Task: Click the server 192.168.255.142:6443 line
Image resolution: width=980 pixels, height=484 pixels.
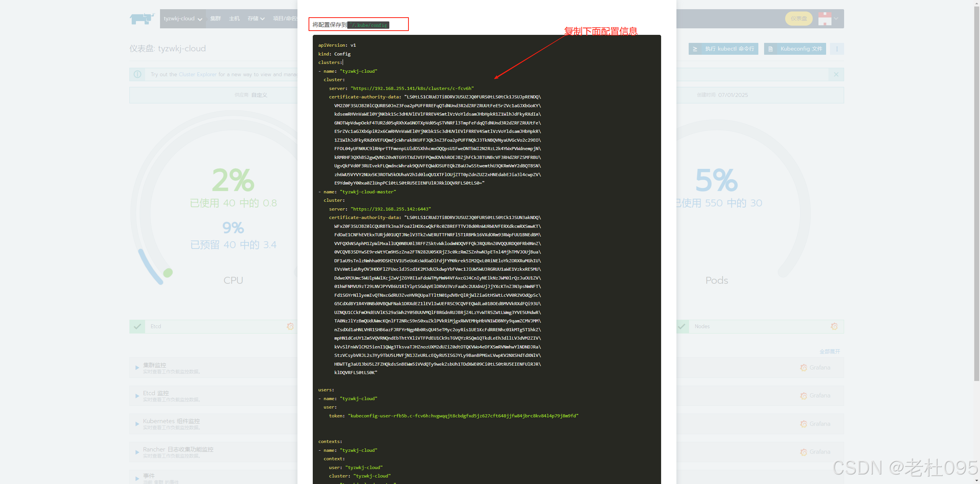Action: (380, 209)
